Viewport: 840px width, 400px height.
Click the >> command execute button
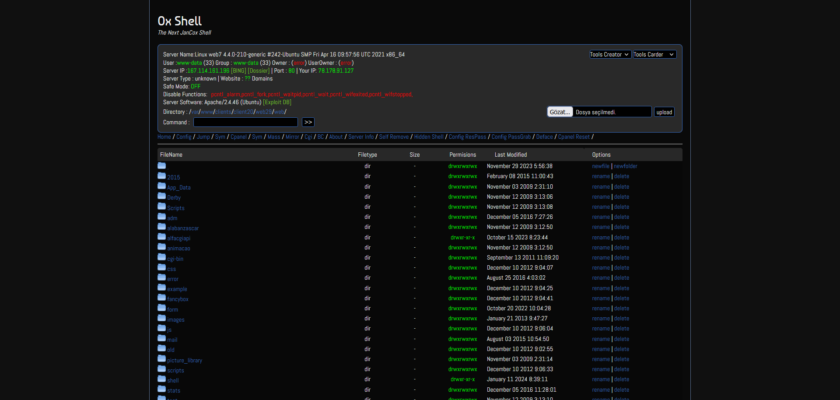click(308, 122)
